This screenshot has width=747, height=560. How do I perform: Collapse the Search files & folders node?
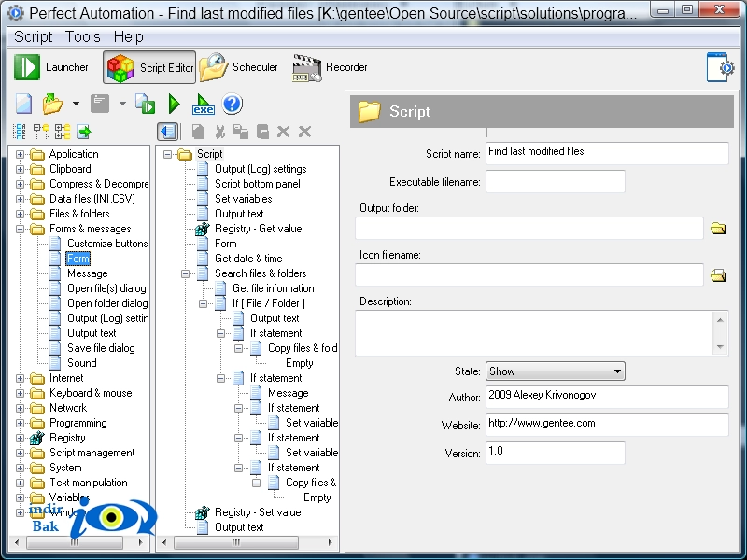pos(185,273)
